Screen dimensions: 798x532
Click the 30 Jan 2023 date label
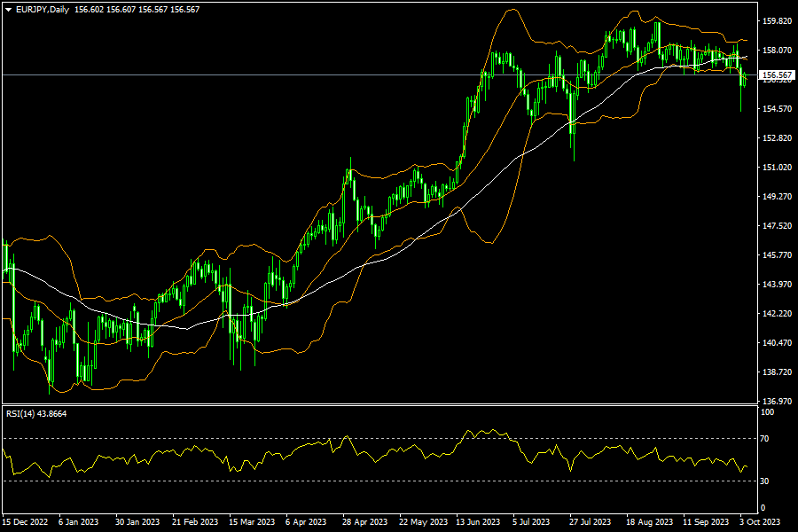pos(137,522)
